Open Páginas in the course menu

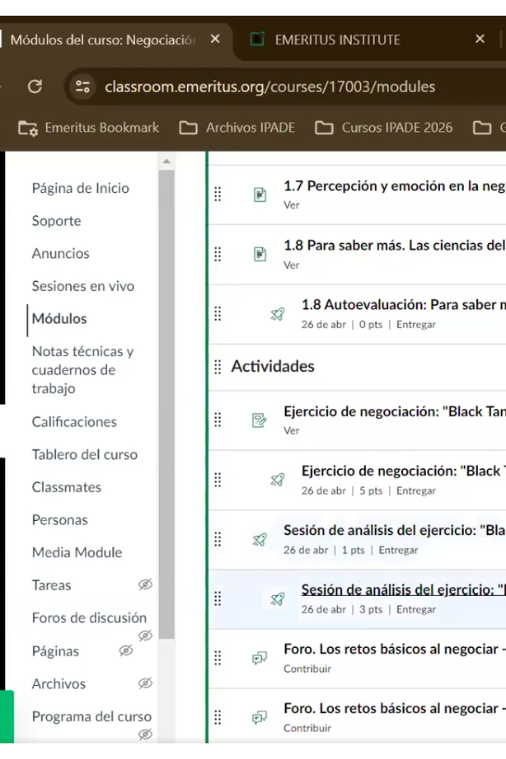pyautogui.click(x=55, y=651)
